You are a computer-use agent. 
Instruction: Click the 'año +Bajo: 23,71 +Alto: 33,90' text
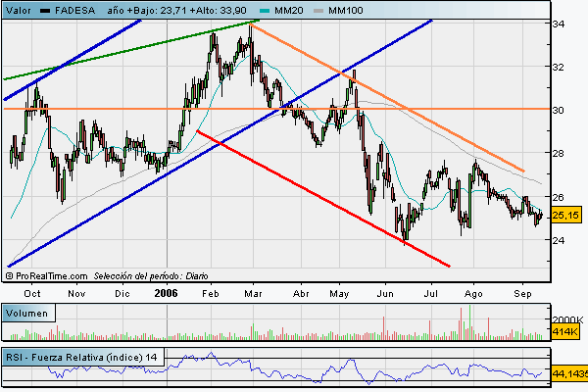click(x=177, y=11)
